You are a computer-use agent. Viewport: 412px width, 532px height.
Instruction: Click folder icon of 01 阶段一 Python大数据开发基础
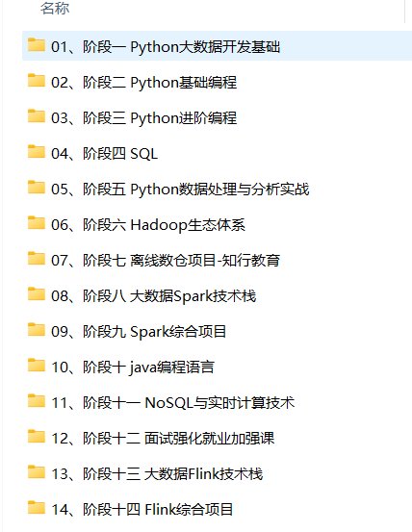tap(36, 45)
